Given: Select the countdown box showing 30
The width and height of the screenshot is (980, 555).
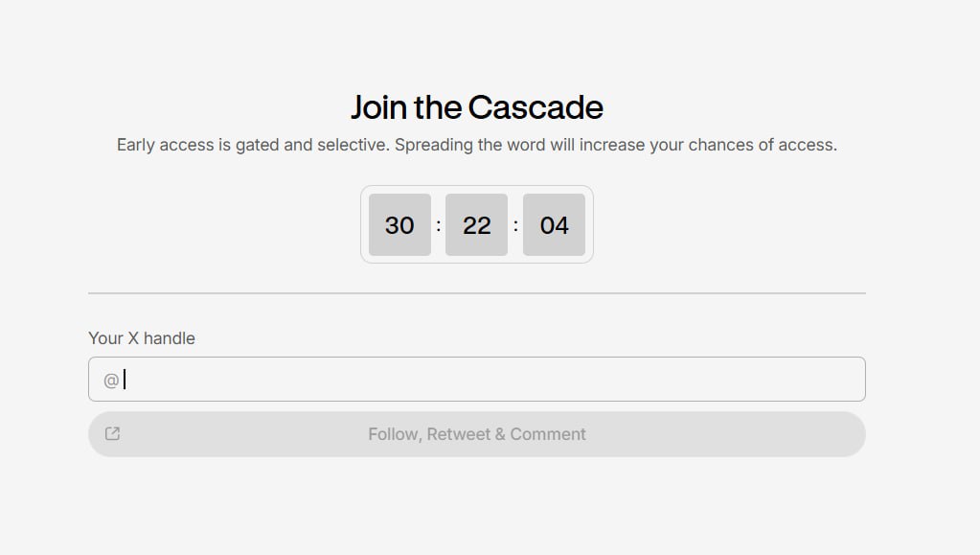Looking at the screenshot, I should click(399, 225).
